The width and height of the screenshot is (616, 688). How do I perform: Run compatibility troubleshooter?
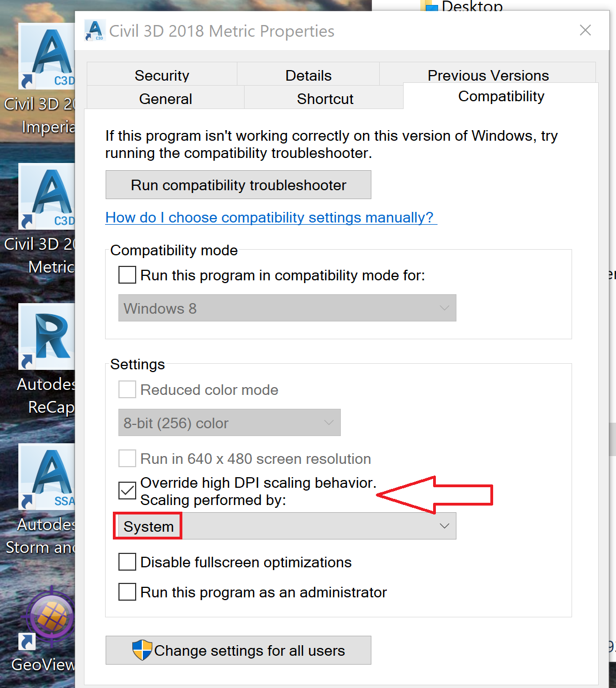[x=238, y=185]
